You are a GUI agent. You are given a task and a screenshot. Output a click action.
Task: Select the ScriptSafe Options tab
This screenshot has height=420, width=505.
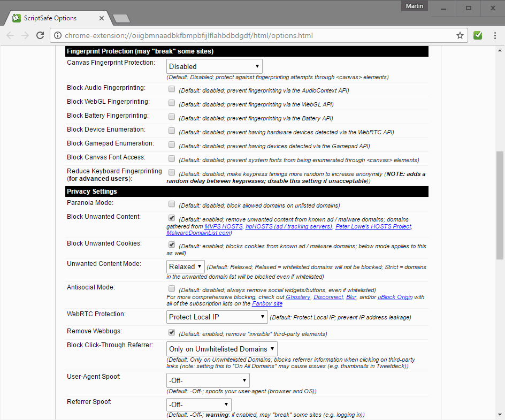(x=53, y=17)
